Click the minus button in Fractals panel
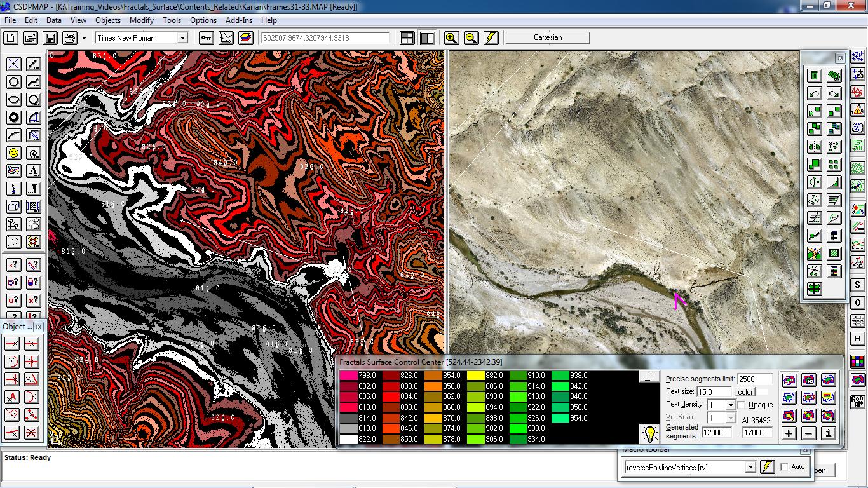Image resolution: width=868 pixels, height=488 pixels. (x=808, y=433)
